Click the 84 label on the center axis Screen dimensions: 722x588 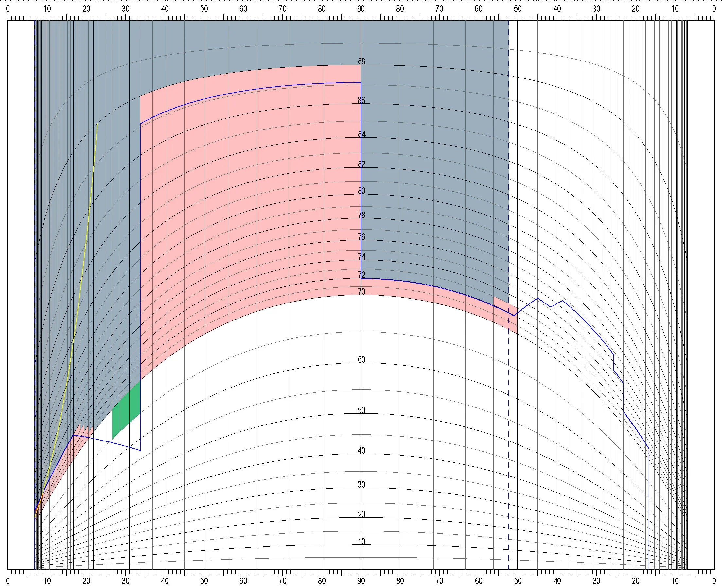pos(361,134)
